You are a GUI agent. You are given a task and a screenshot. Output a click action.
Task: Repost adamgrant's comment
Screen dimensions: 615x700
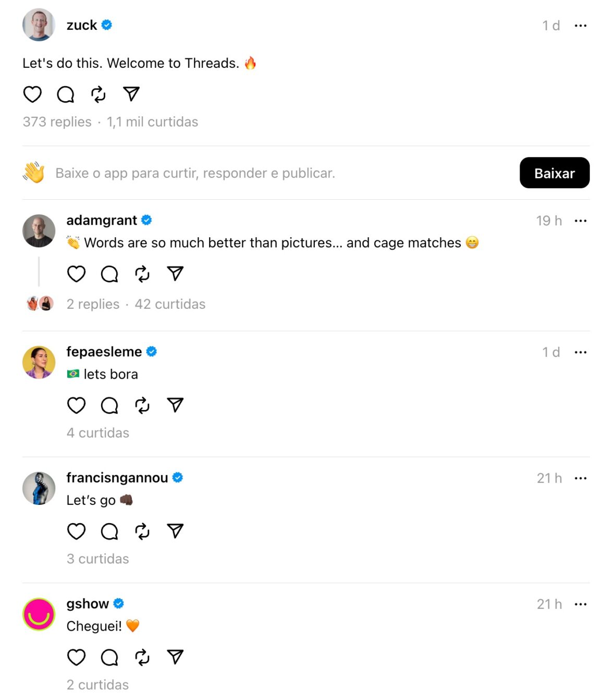(142, 273)
